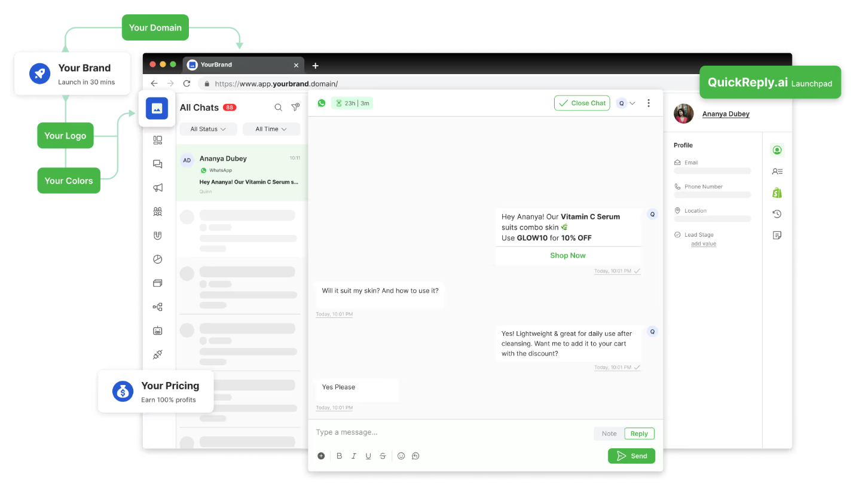Viewport: 868px width, 483px height.
Task: Open the contact list icon in right rail
Action: 777,172
